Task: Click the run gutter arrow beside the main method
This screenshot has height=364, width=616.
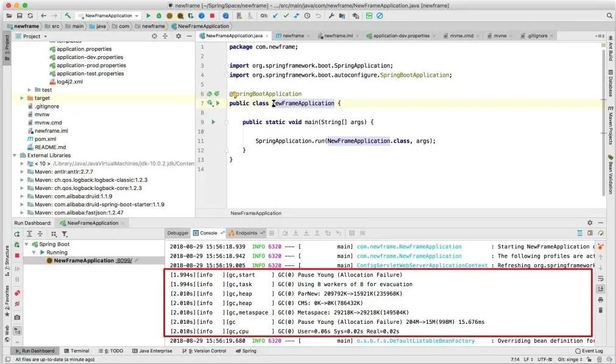Action: point(213,122)
